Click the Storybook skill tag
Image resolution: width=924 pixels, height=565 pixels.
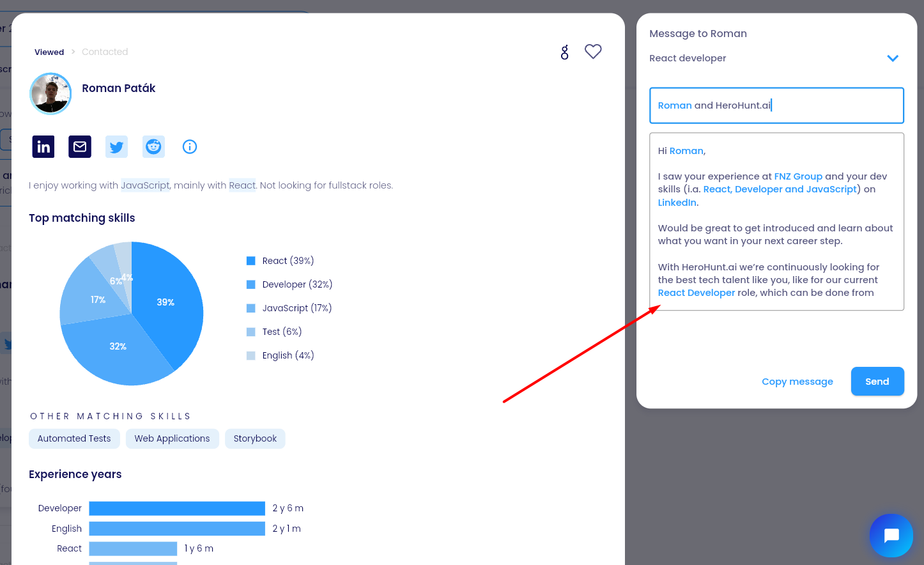tap(255, 438)
